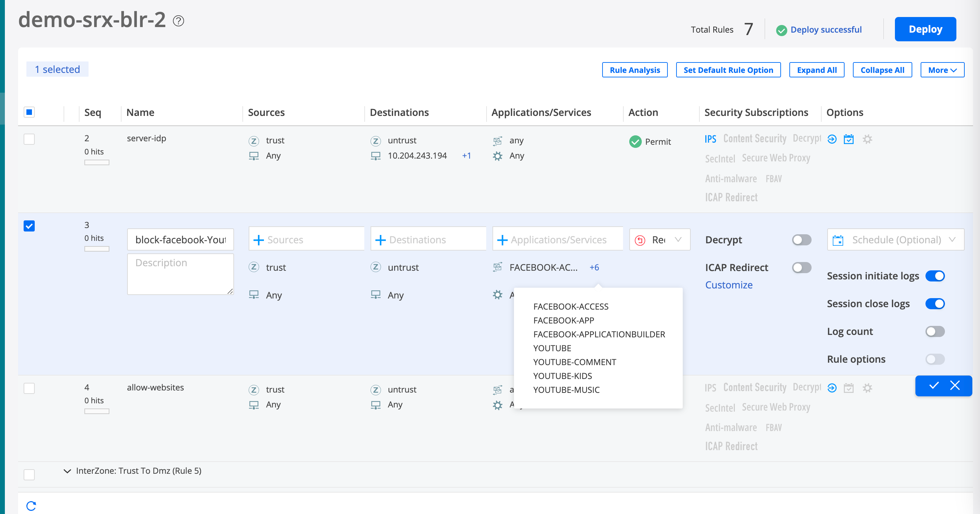Click the plus icon in Applications/Services field

(x=502, y=240)
